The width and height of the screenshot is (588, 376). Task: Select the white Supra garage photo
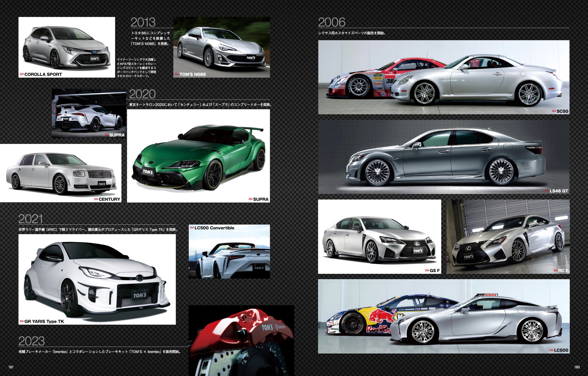click(x=88, y=113)
